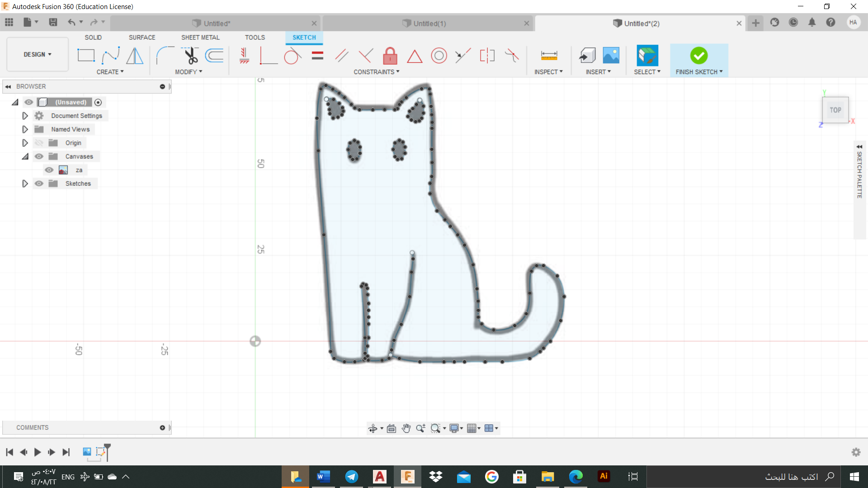Open the INSERT dropdown menu

pos(598,72)
